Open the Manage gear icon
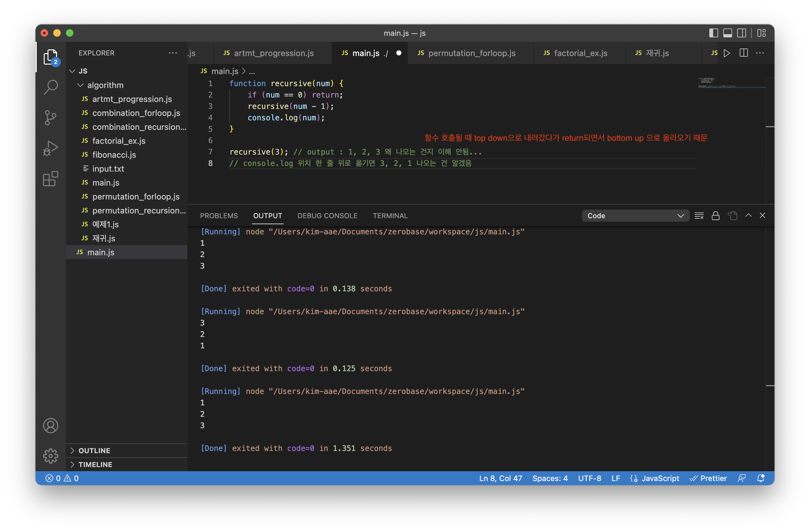This screenshot has width=810, height=532. [x=51, y=456]
